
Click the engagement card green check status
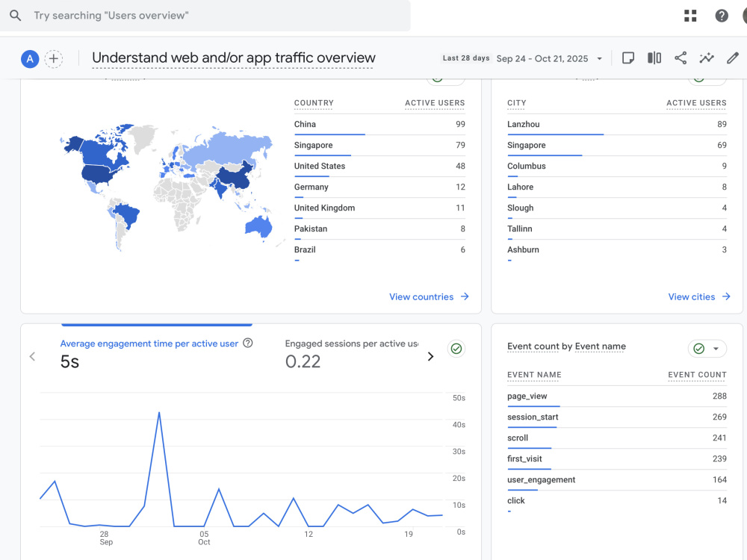[x=456, y=349]
